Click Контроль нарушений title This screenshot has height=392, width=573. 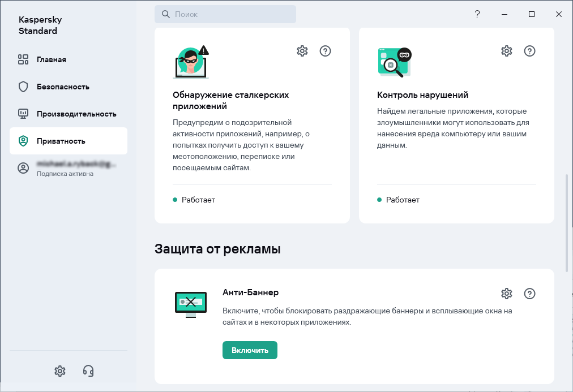(x=422, y=95)
